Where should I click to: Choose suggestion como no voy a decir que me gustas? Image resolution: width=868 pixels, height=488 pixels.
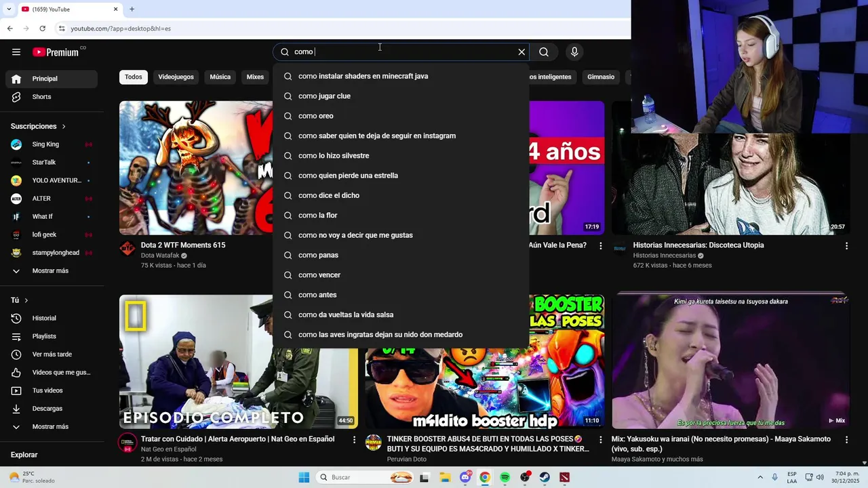pyautogui.click(x=401, y=235)
